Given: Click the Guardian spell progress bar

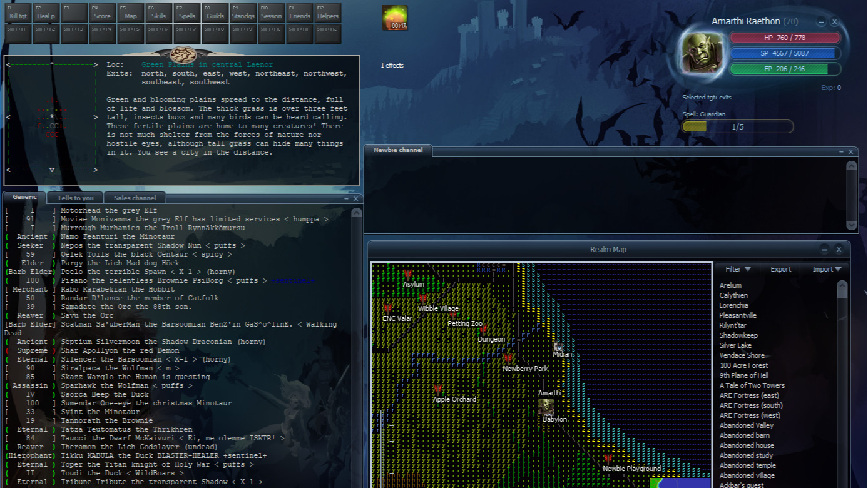Looking at the screenshot, I should 737,127.
